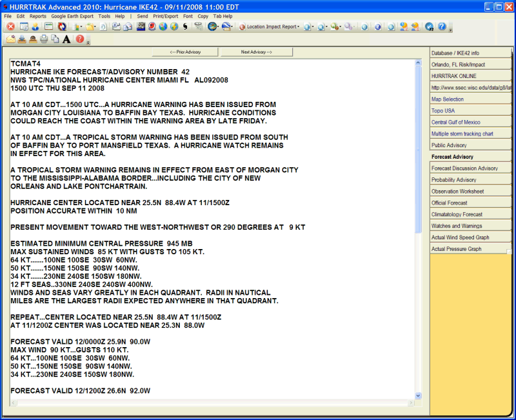Click the advisory text scrollbar down arrow

418,395
